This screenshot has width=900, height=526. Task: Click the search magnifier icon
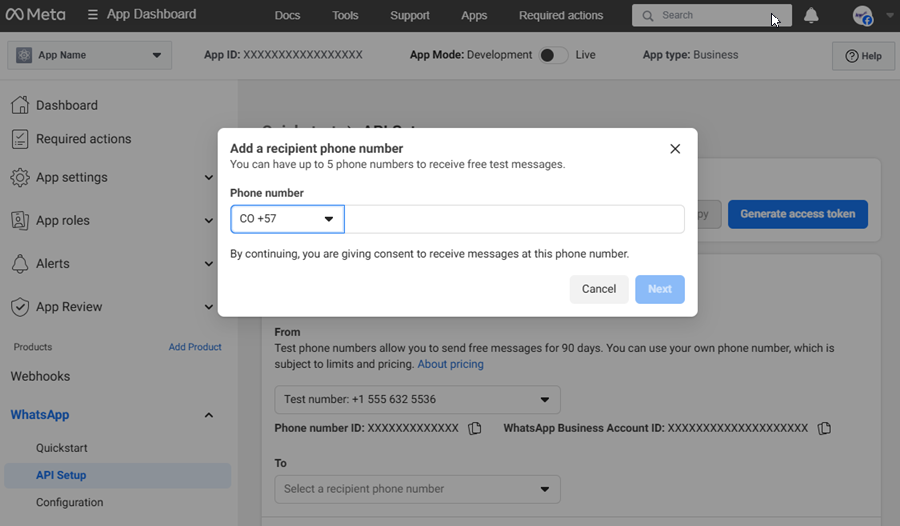tap(647, 16)
